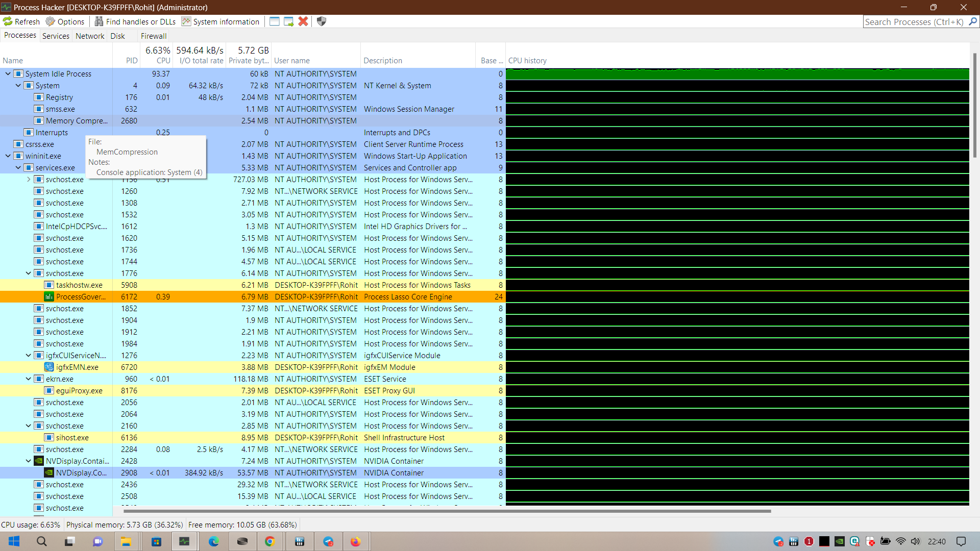Click the igfxEMN.exe process icon

(49, 367)
